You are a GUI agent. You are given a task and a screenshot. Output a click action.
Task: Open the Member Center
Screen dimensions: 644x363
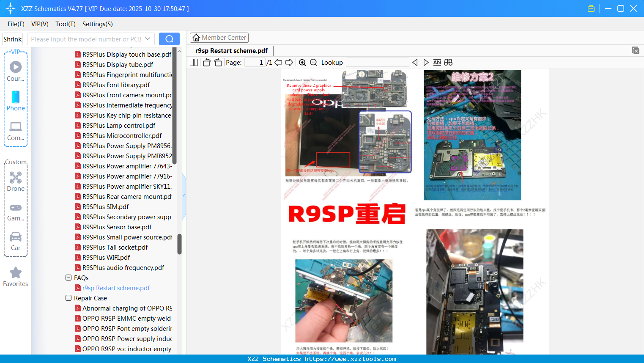point(219,37)
